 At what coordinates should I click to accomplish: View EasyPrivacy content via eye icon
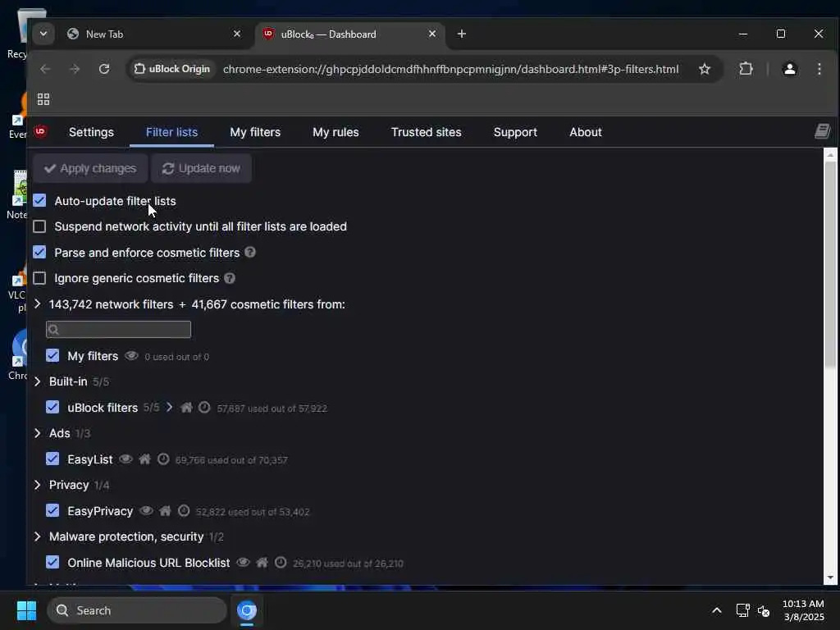[x=146, y=510]
